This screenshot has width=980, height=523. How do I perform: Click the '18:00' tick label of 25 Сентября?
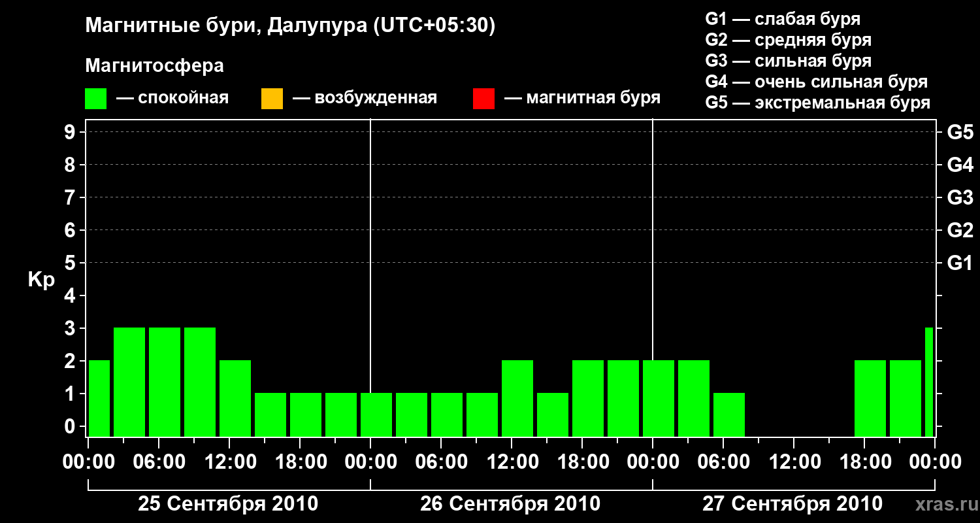pyautogui.click(x=300, y=462)
